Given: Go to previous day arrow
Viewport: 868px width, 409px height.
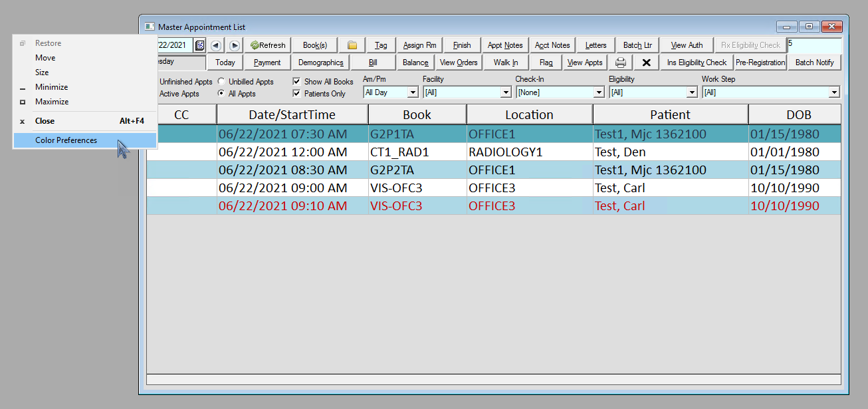Looking at the screenshot, I should pyautogui.click(x=216, y=45).
